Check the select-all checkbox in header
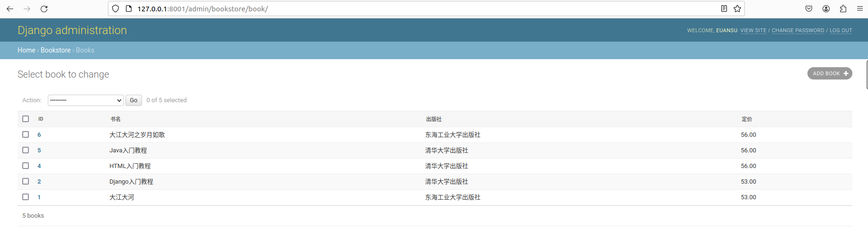Viewport: 868px width, 239px height. (x=26, y=119)
